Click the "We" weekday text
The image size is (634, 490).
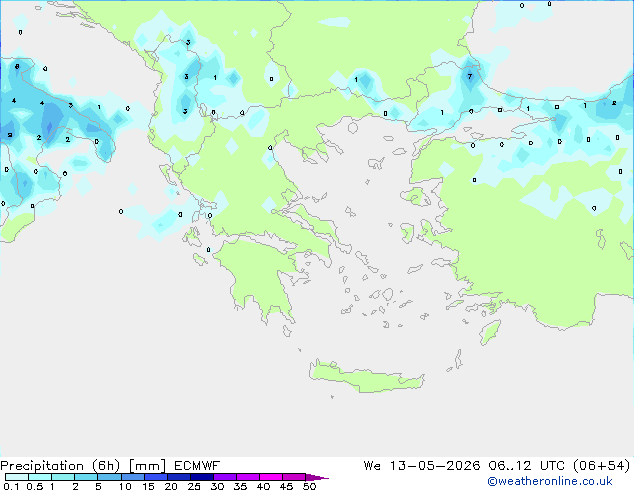click(x=372, y=466)
